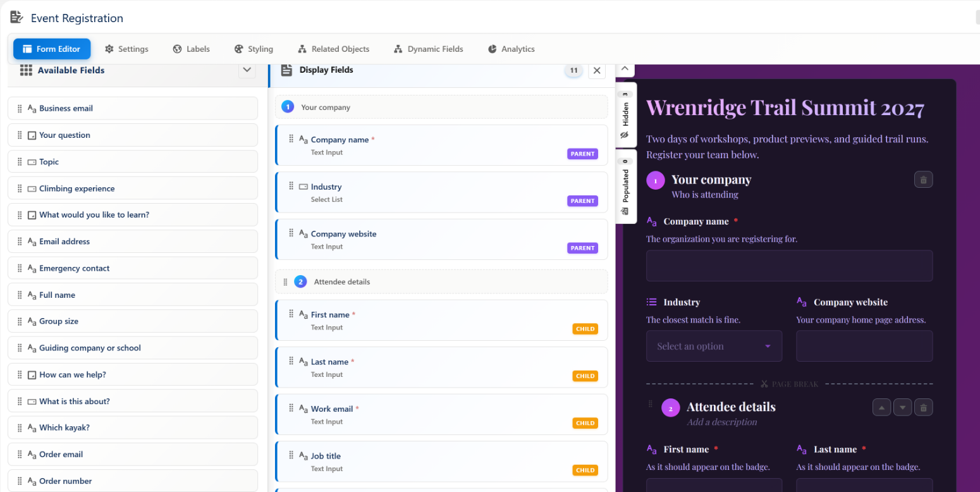The image size is (980, 492).
Task: Click the Company name input in preview
Action: click(789, 266)
